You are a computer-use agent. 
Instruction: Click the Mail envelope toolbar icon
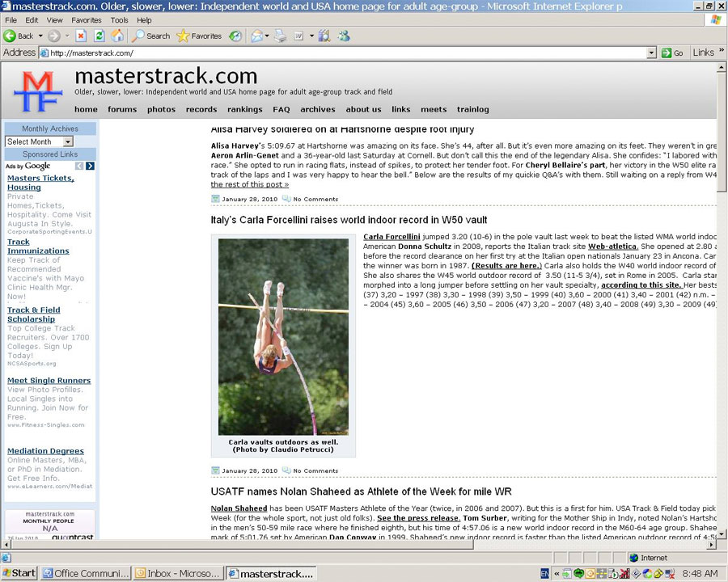[x=257, y=36]
